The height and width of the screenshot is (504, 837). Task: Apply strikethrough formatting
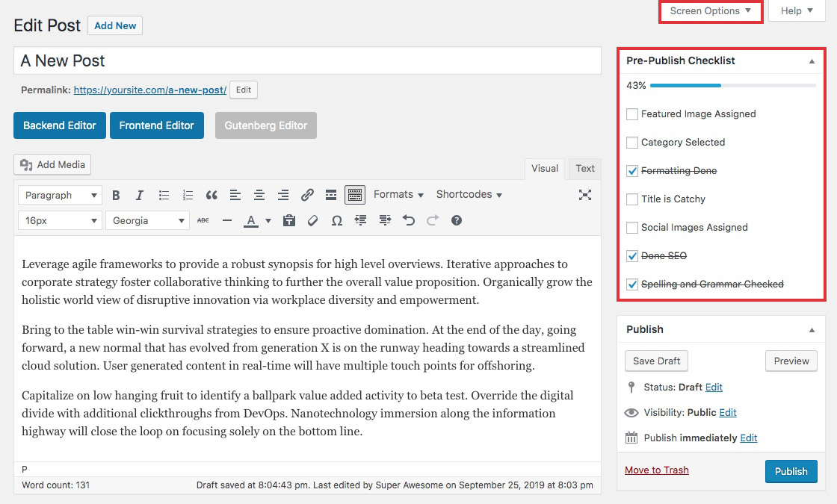203,220
